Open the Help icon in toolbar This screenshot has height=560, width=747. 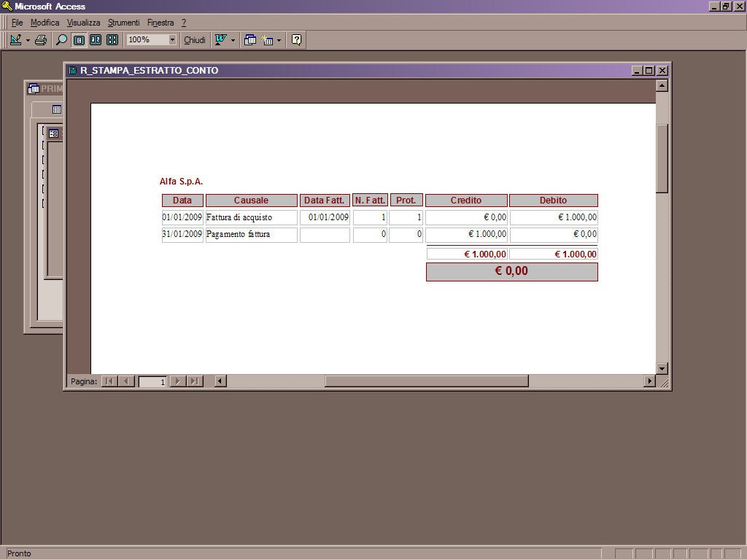point(296,40)
